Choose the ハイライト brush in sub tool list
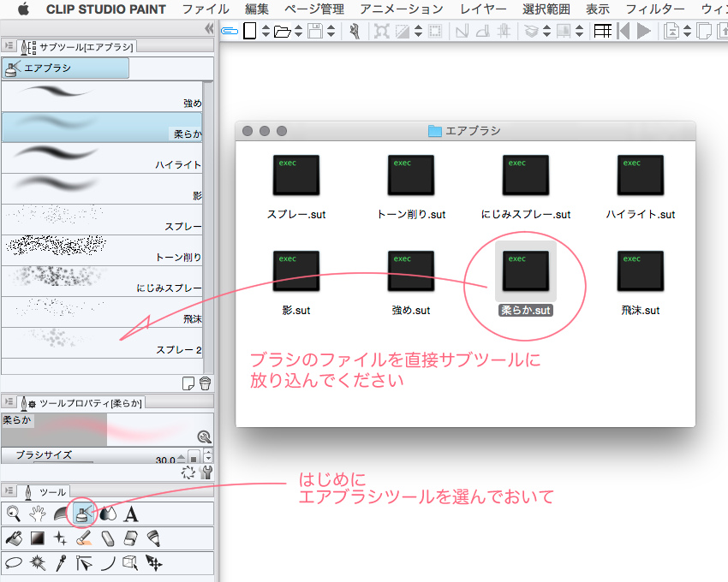Screen dimensions: 728x582 [x=102, y=158]
